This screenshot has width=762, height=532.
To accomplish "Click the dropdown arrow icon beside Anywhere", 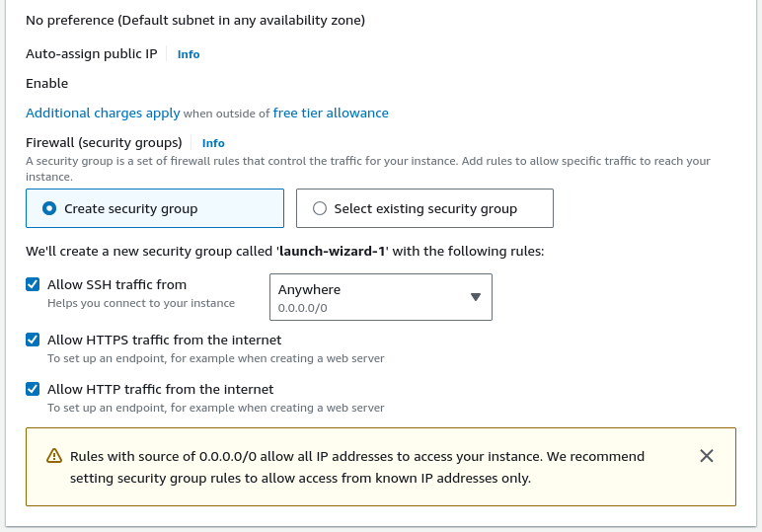I will click(476, 297).
